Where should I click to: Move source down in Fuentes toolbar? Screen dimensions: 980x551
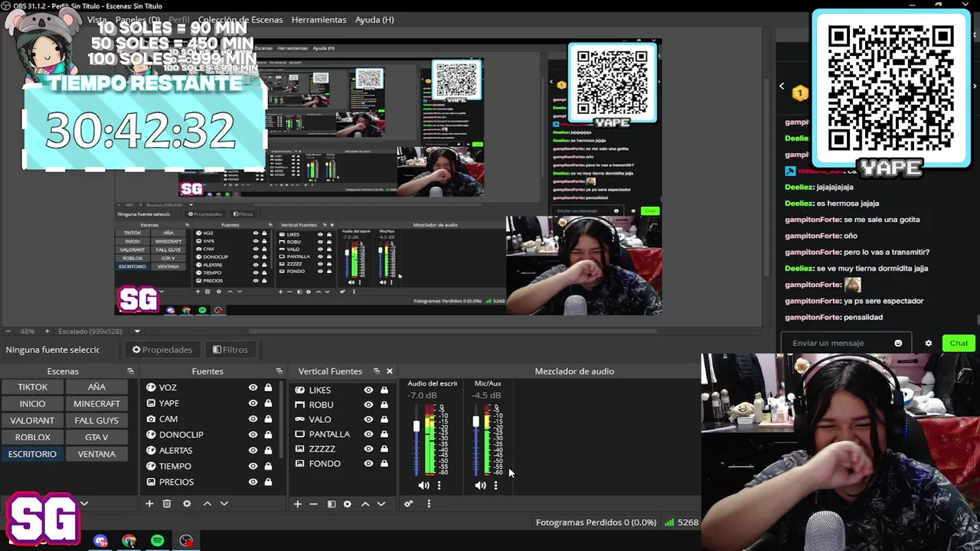[x=224, y=504]
